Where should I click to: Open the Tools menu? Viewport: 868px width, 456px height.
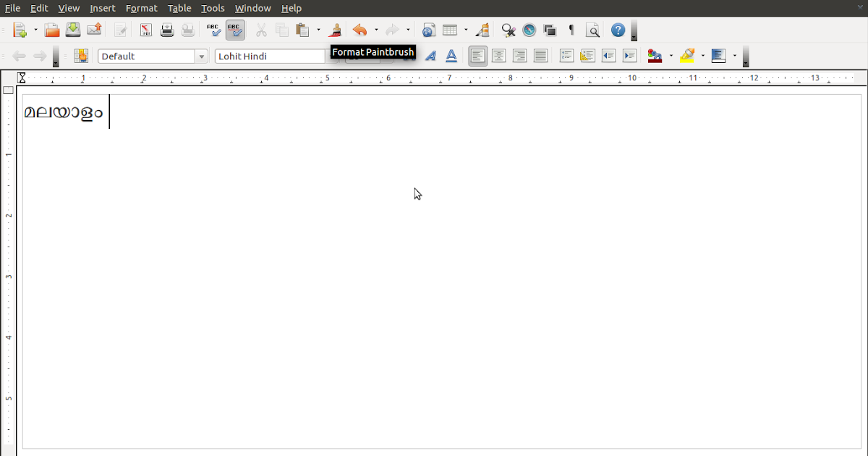click(213, 8)
